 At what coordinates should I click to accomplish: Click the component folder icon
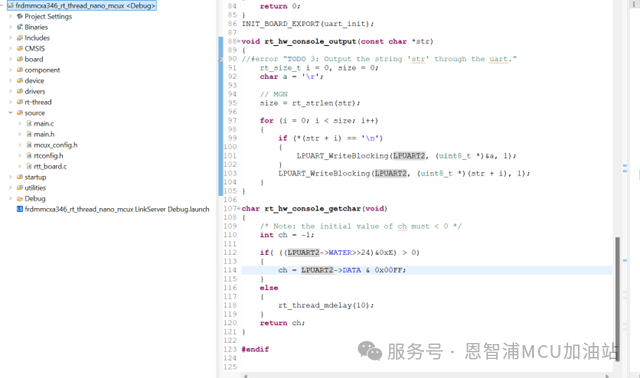click(20, 70)
